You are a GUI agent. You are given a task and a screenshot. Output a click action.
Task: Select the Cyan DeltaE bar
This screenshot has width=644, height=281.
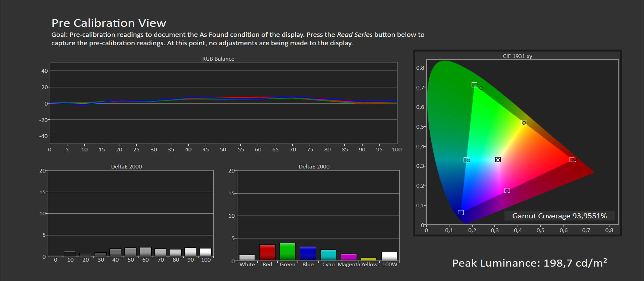[328, 255]
